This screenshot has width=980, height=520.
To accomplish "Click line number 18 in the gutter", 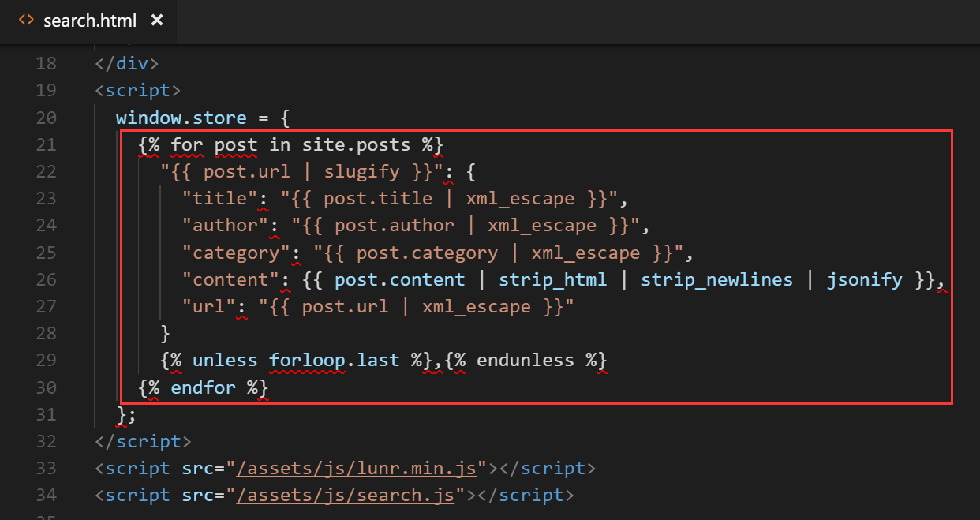I will point(46,64).
